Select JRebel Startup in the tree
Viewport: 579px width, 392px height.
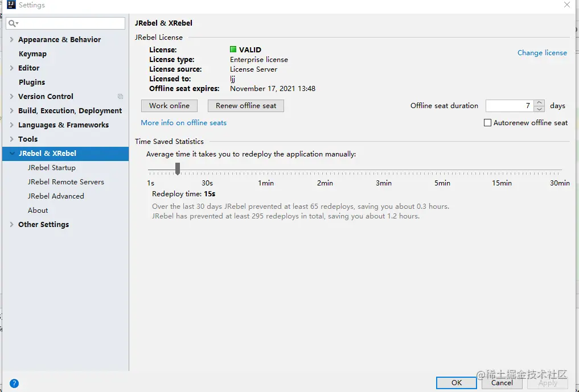52,168
